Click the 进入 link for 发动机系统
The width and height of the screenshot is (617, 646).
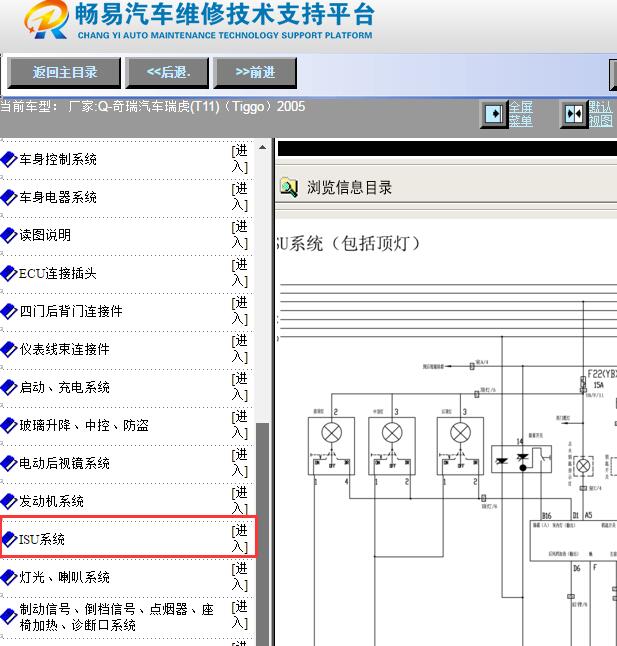[x=240, y=501]
